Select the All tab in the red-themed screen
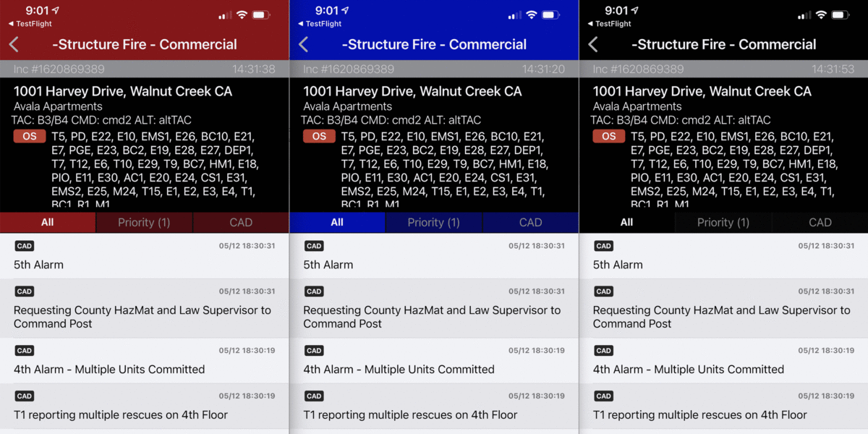Viewport: 868px width, 434px height. coord(48,222)
